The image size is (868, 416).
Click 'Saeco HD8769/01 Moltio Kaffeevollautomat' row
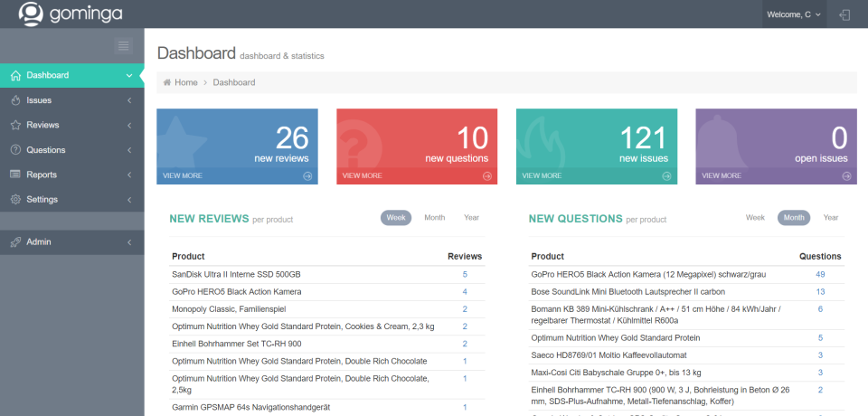686,355
